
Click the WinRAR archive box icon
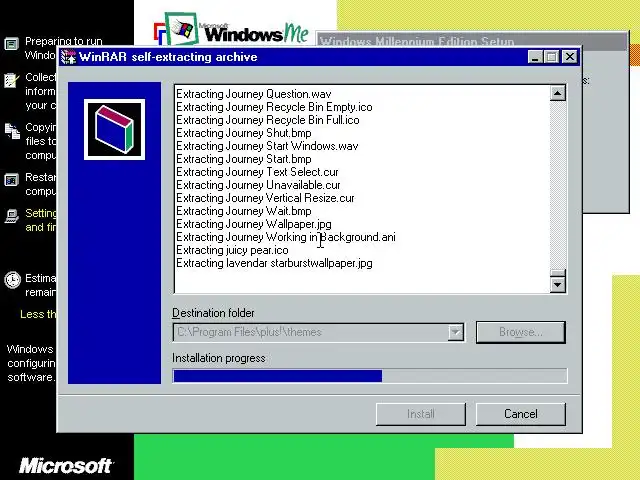(114, 129)
